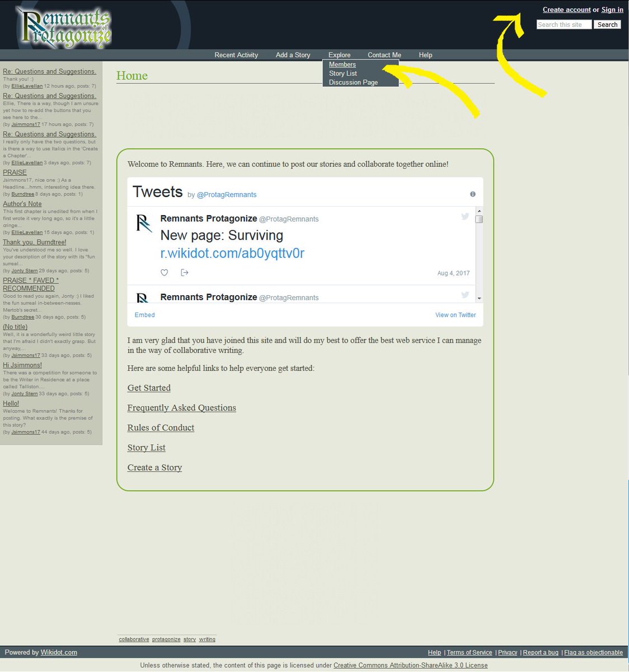Open sidebar post 'Hello!'
The width and height of the screenshot is (629, 672).
[11, 403]
